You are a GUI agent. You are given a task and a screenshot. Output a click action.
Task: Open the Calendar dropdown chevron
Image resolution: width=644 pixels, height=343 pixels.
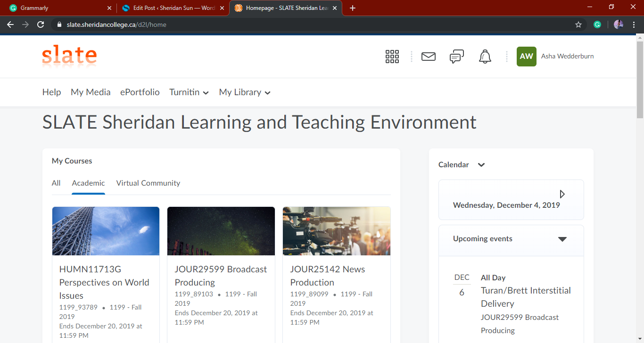pyautogui.click(x=481, y=165)
